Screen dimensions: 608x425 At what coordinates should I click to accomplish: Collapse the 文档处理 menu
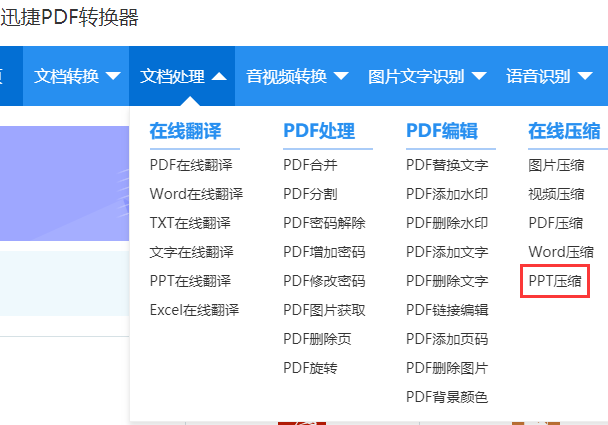pos(182,76)
